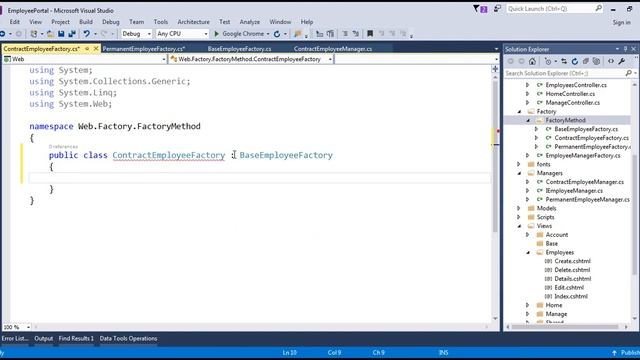Collapse the Managers folder

coord(520,173)
